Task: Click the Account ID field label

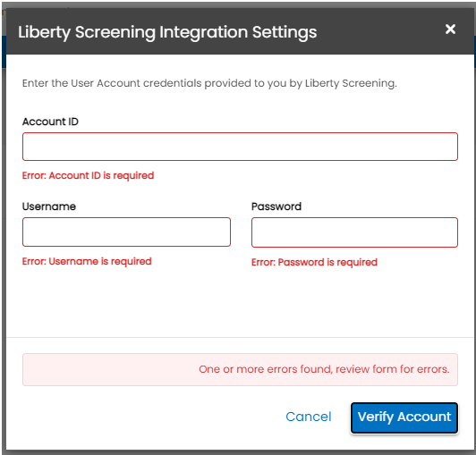Action: click(x=50, y=122)
